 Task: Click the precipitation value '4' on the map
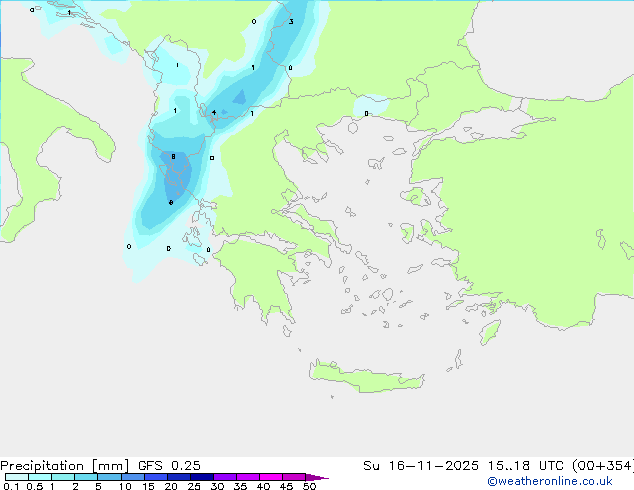[x=214, y=113]
